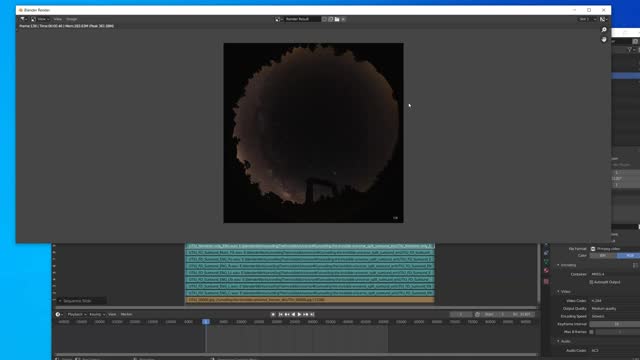Viewport: 640px width, 360px height.
Task: Open the Keying popover in timeline
Action: [97, 314]
